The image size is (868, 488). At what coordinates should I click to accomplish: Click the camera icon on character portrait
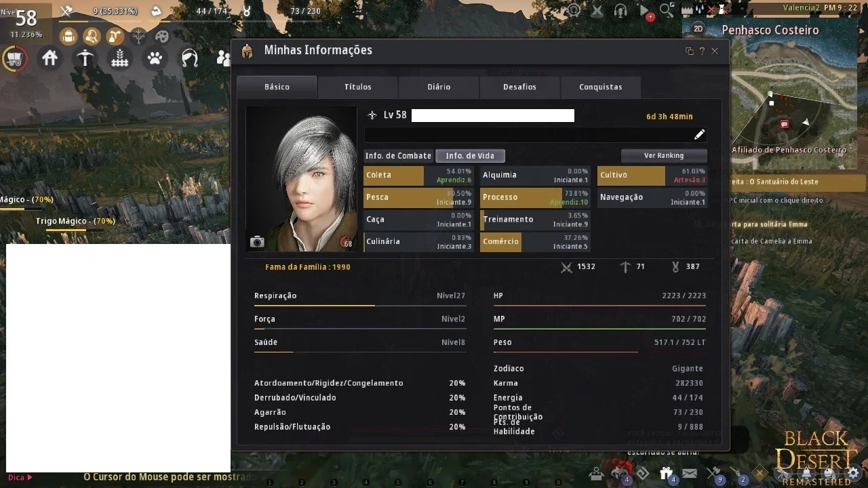(257, 242)
